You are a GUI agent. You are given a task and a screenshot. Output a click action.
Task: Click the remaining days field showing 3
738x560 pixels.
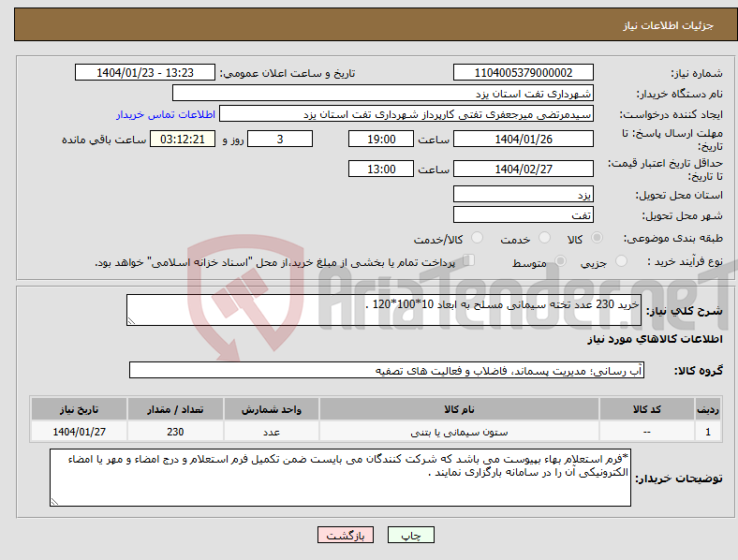280,139
